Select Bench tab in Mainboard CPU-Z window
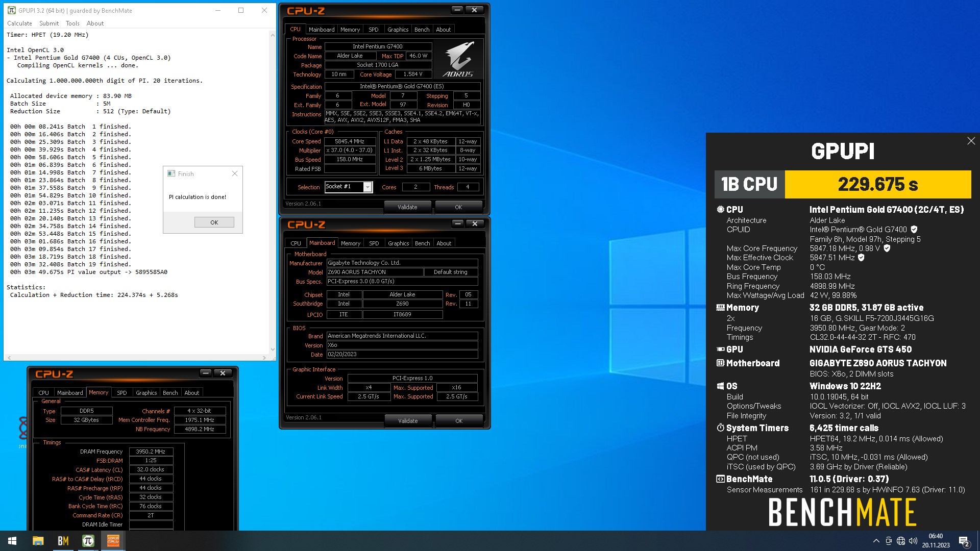The width and height of the screenshot is (980, 551). point(423,243)
